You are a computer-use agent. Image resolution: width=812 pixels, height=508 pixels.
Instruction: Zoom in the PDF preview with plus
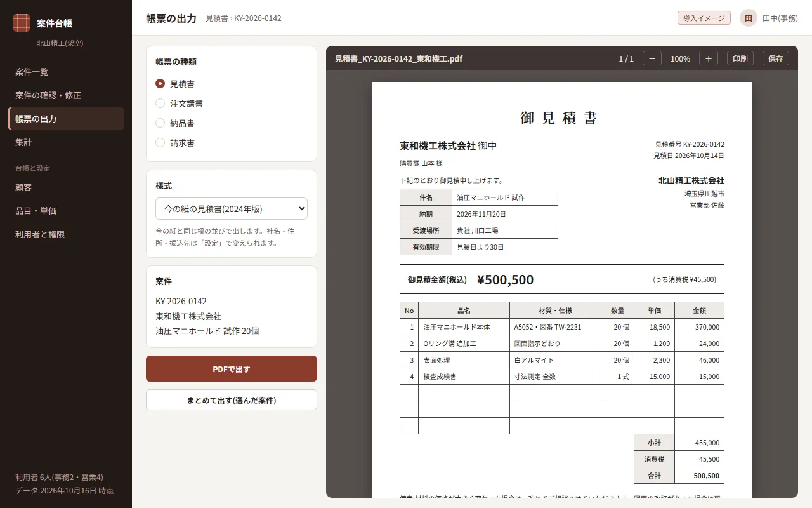coord(709,58)
